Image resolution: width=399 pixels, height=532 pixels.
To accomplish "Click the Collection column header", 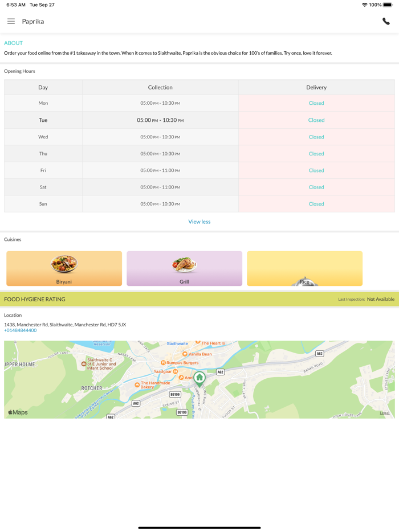I will pyautogui.click(x=160, y=87).
